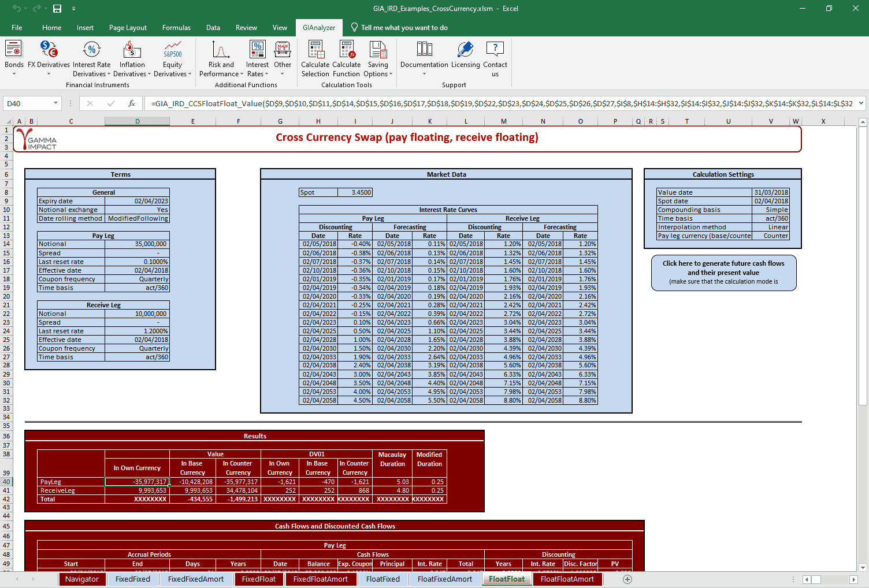
Task: Open the FloatFixedAmort sheet tab
Action: (444, 579)
